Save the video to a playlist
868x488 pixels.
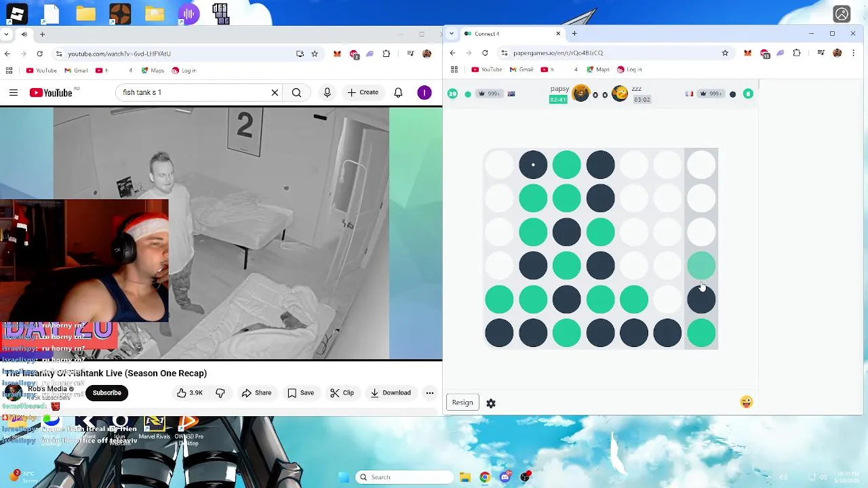[x=300, y=392]
